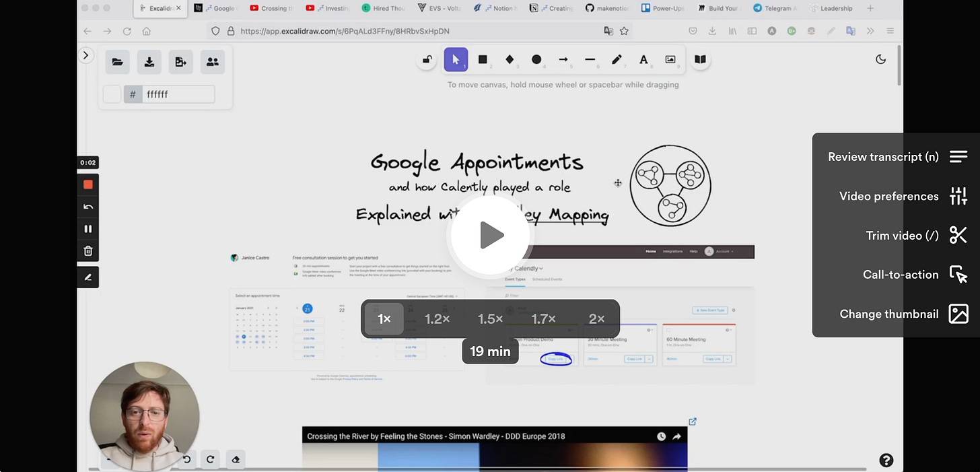
Task: Switch to the Telegram browser tab
Action: [775, 8]
